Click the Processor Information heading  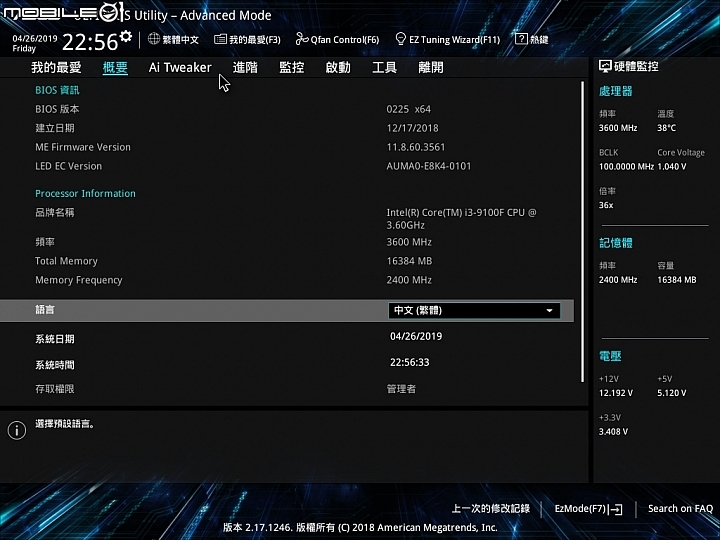tap(85, 194)
